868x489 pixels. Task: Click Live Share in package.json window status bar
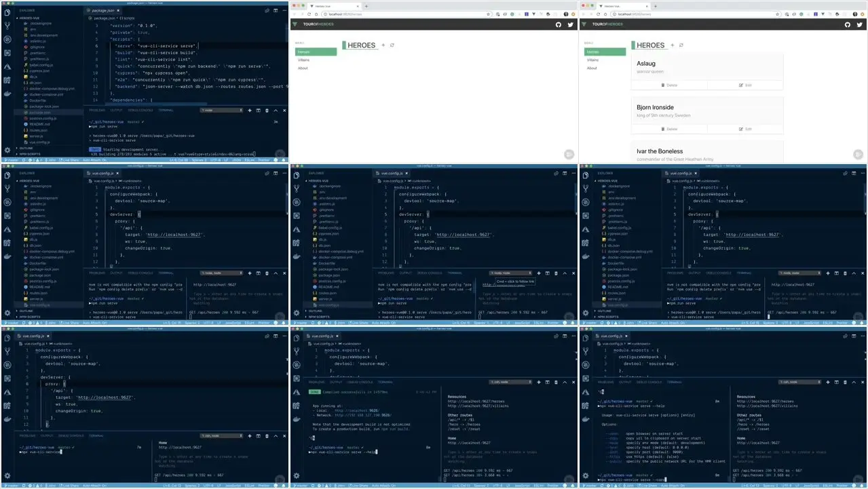pos(69,160)
